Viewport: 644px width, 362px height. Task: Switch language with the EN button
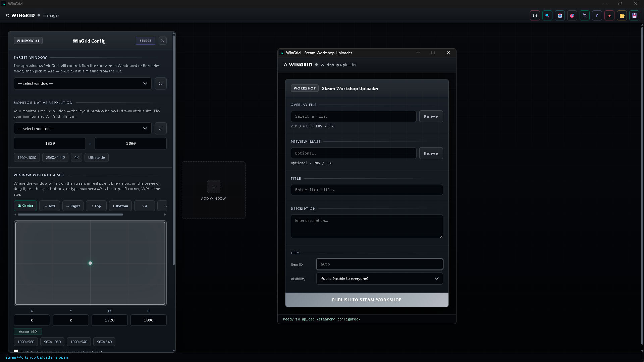click(x=535, y=15)
